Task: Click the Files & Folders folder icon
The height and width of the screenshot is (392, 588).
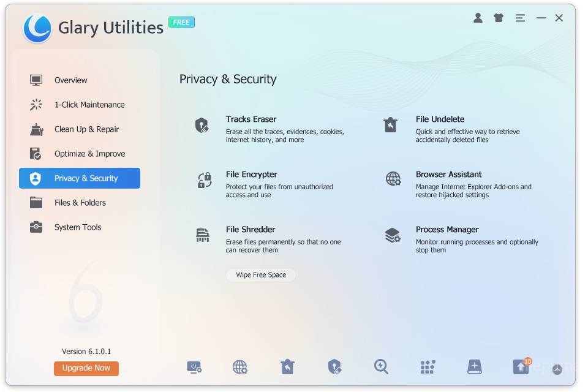Action: (x=36, y=203)
